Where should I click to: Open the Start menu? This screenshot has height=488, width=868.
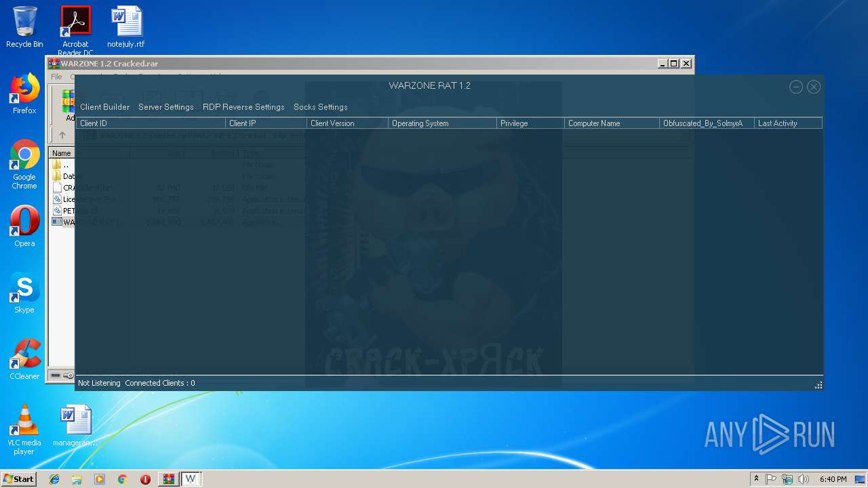18,479
